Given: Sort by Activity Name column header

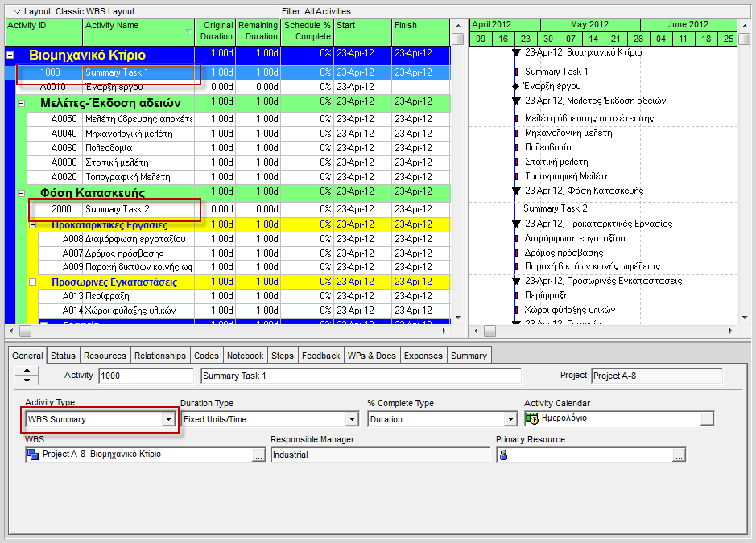Looking at the screenshot, I should tap(138, 32).
